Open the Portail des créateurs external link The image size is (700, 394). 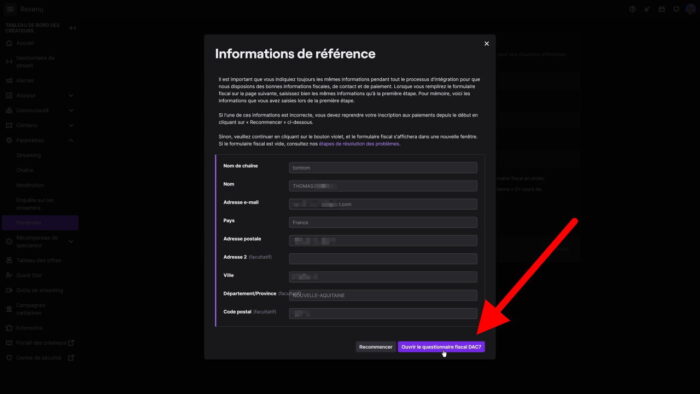pos(41,343)
